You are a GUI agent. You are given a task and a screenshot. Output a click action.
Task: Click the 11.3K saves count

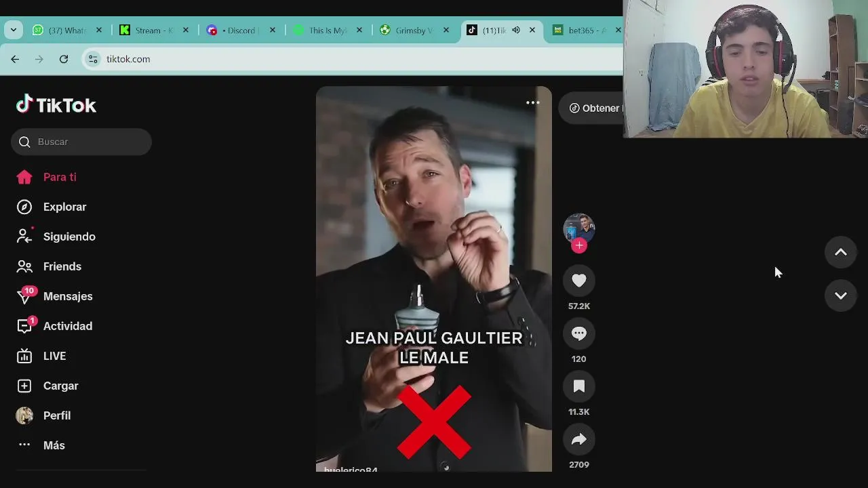click(579, 412)
